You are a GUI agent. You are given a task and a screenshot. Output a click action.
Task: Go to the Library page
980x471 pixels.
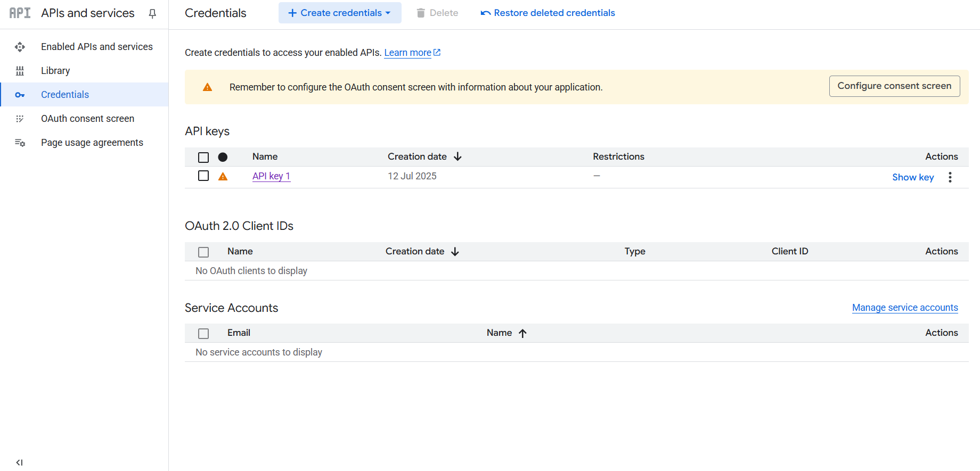[55, 71]
